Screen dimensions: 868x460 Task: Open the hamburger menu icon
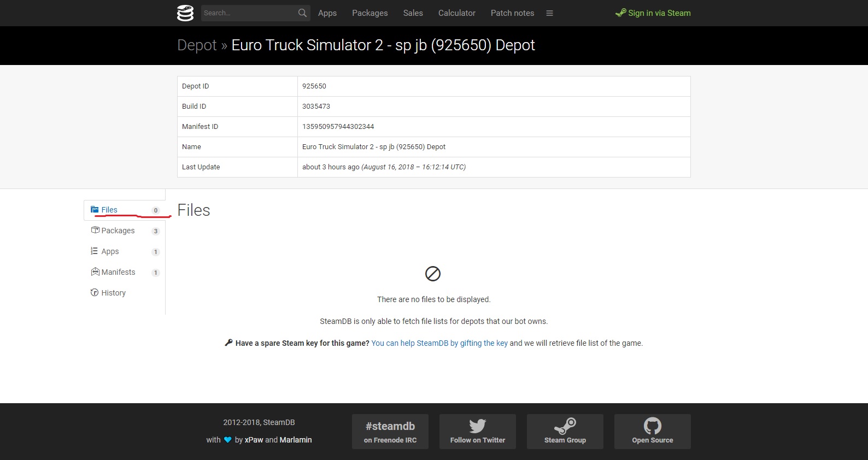pyautogui.click(x=550, y=13)
